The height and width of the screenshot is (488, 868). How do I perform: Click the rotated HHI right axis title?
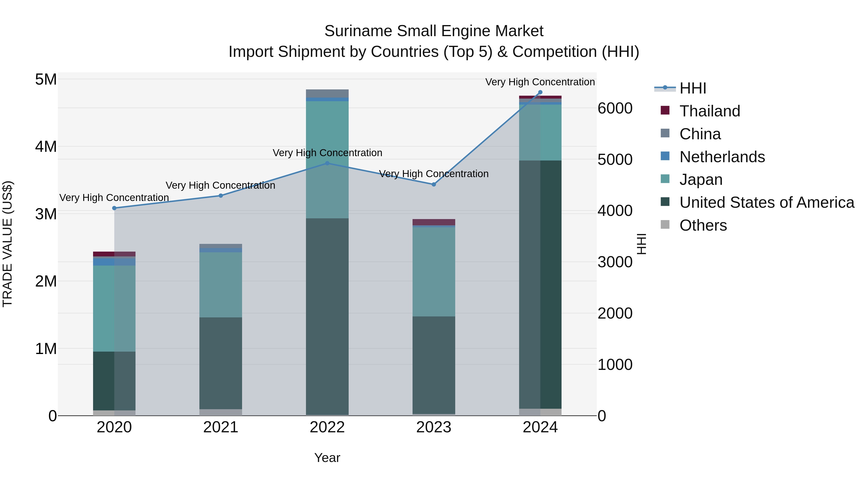pyautogui.click(x=642, y=244)
